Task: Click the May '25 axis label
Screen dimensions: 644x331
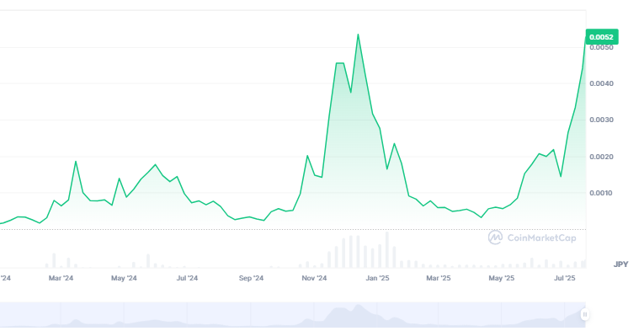Action: tap(502, 279)
